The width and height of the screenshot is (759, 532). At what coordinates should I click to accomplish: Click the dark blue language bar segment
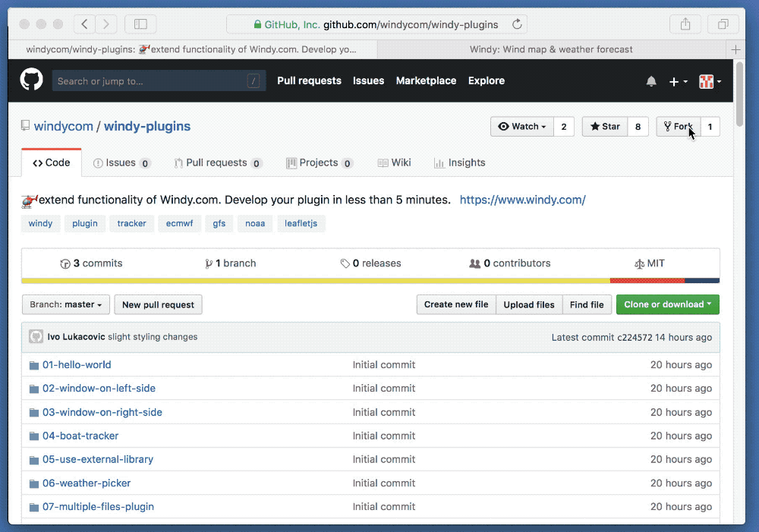point(702,281)
